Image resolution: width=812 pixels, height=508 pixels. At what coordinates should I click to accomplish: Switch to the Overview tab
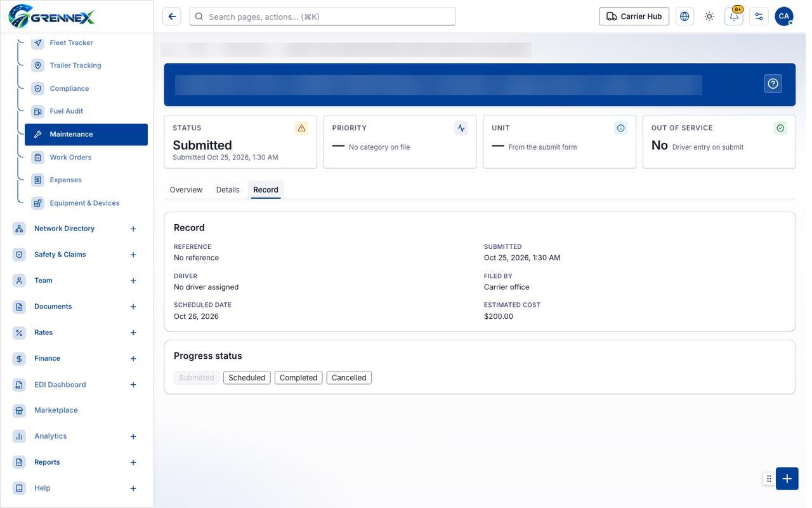[186, 190]
